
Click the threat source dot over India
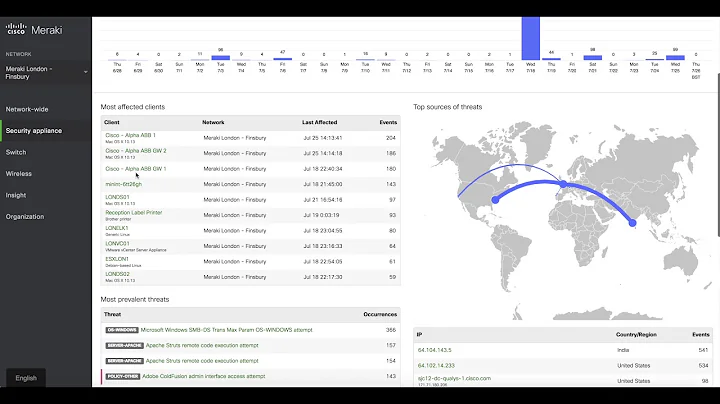(632, 223)
